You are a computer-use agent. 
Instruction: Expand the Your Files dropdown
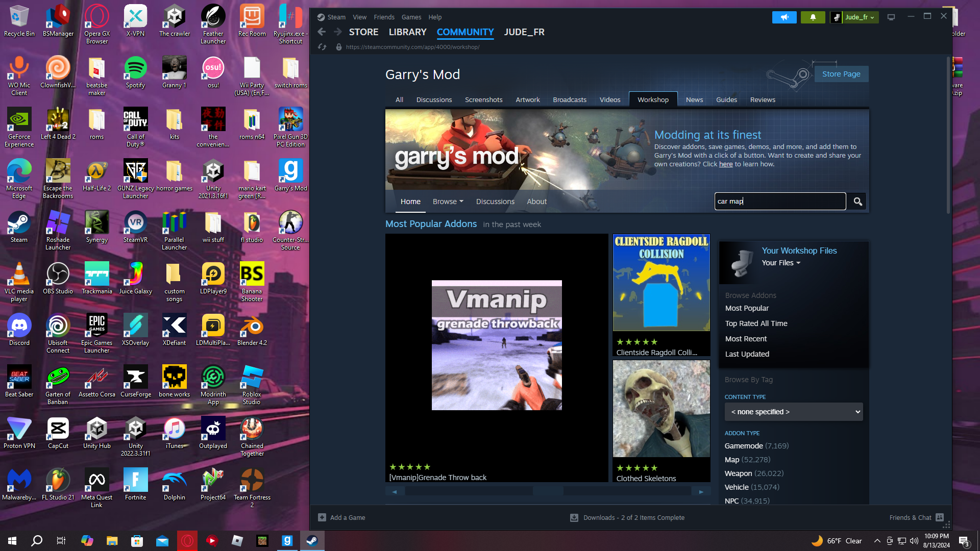point(780,263)
